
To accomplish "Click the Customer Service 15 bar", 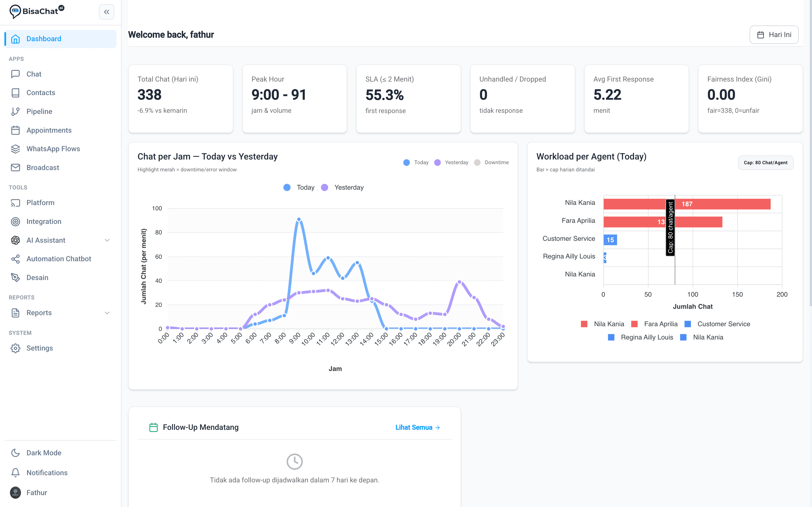I will pyautogui.click(x=610, y=240).
